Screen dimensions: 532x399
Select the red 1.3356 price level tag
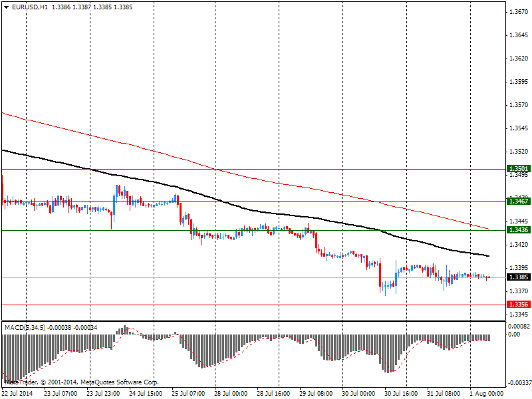coord(518,305)
